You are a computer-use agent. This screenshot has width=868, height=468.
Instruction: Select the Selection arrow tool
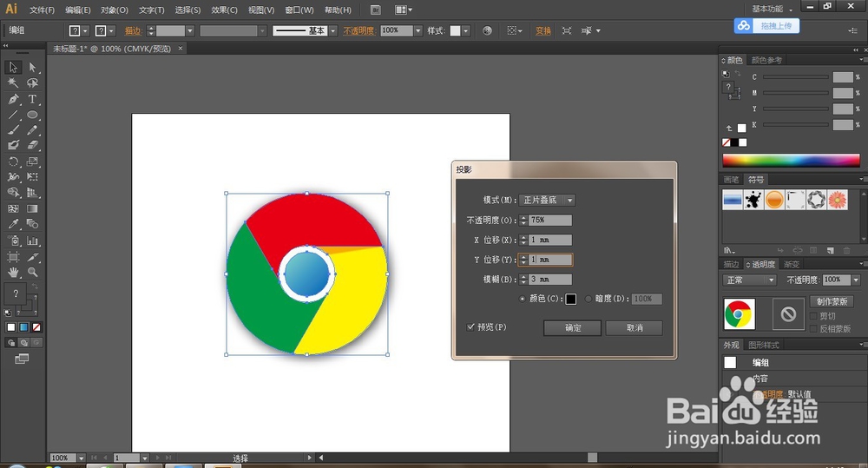tap(13, 67)
